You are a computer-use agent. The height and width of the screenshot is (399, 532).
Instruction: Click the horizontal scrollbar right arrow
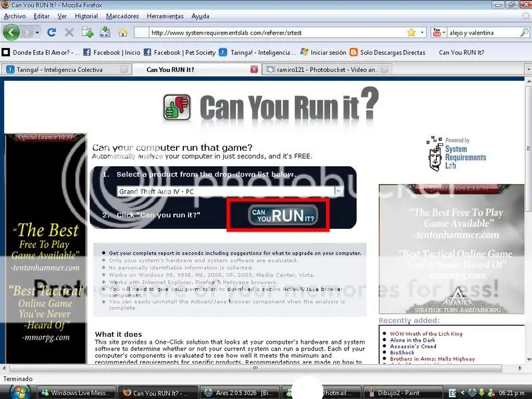pyautogui.click(x=521, y=368)
